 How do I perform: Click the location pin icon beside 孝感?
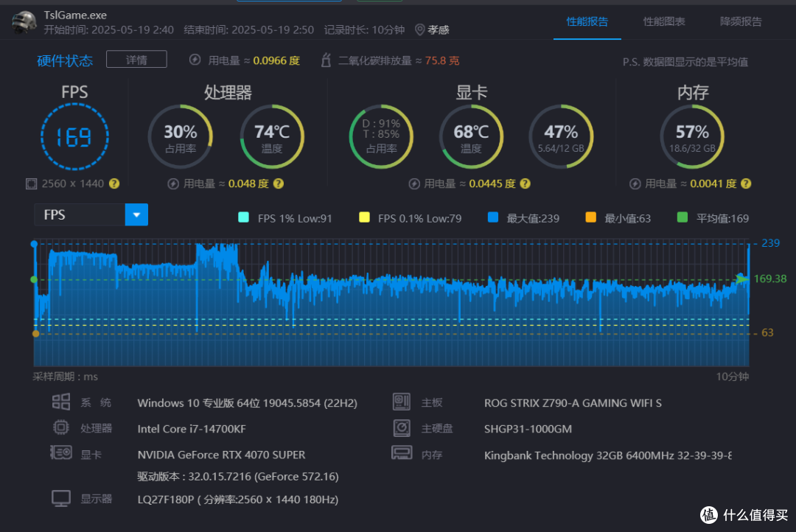(x=419, y=30)
